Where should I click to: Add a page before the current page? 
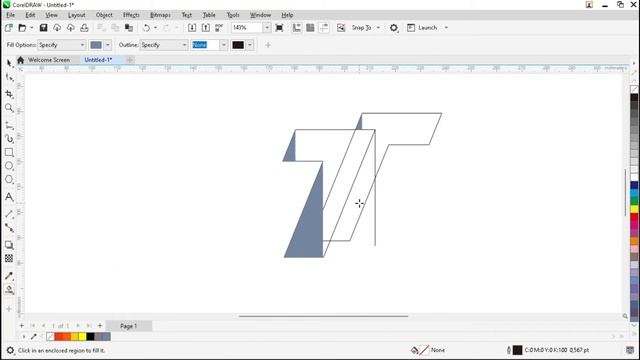tap(22, 326)
